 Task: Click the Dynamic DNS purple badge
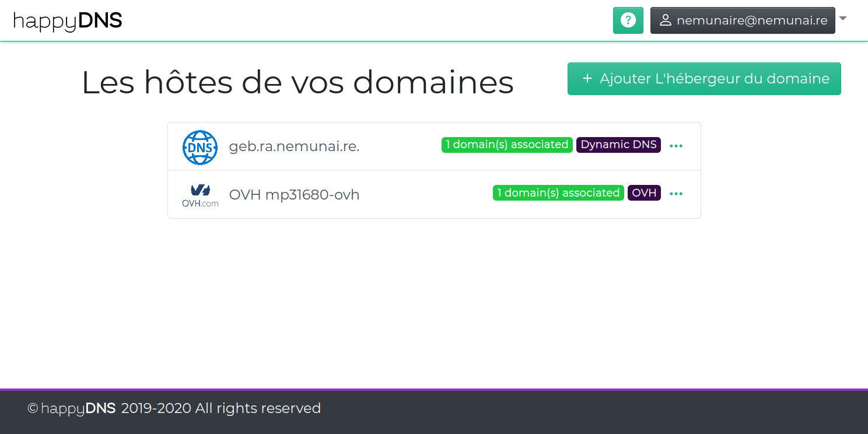coord(618,145)
